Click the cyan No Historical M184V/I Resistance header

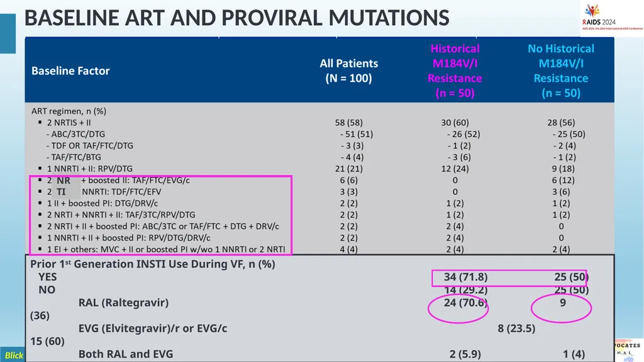[x=560, y=71]
